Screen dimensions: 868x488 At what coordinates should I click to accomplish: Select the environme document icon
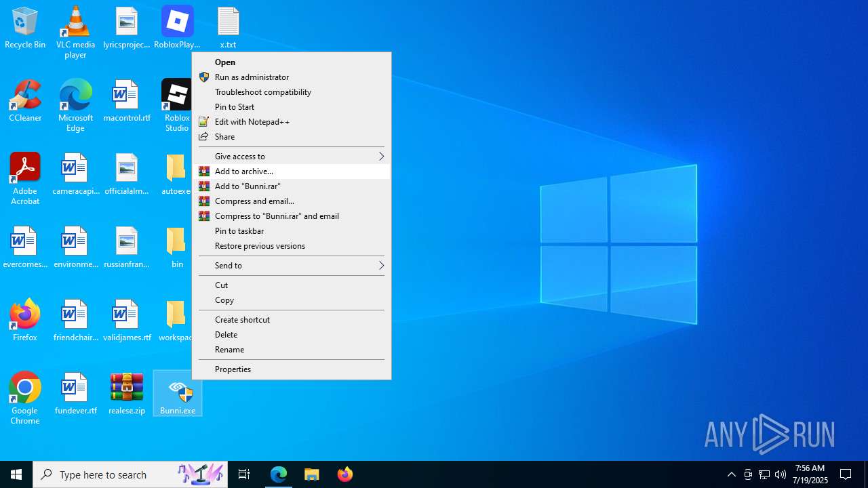(x=75, y=247)
